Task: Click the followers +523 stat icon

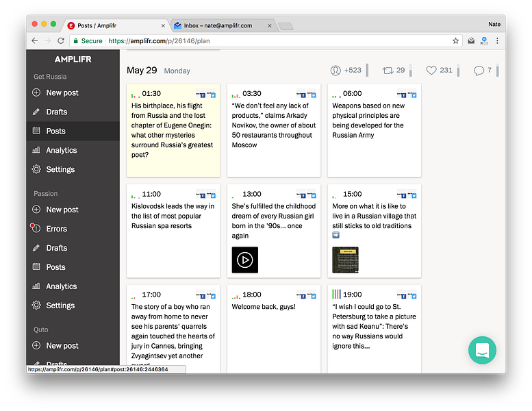Action: pyautogui.click(x=335, y=71)
